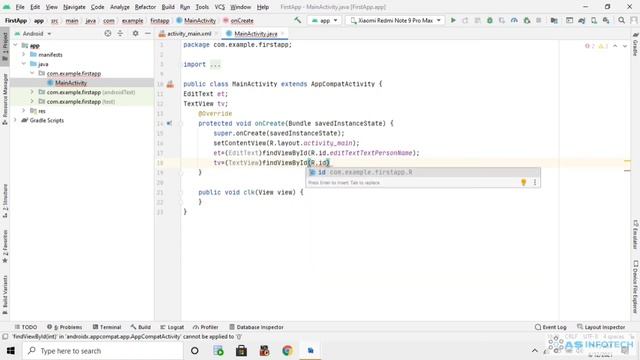The width and height of the screenshot is (640, 360).
Task: Collapse the java folder
Action: 24,64
